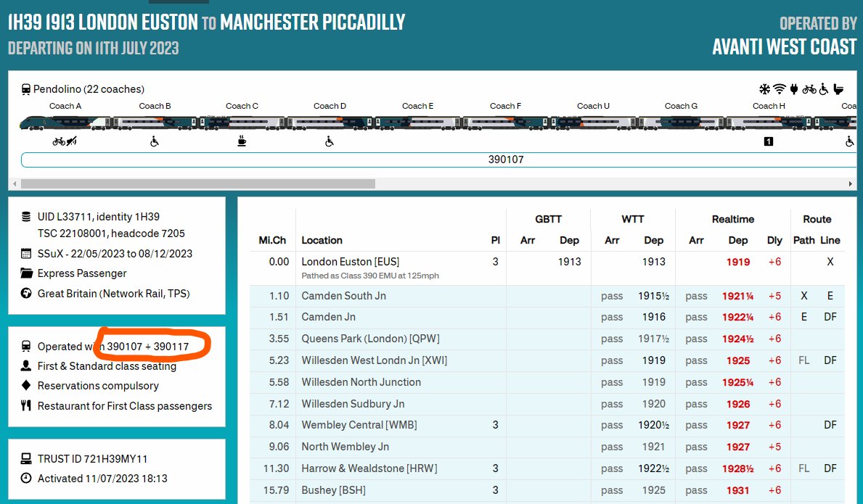Open Harrow & Wealdstone [HRW] location
Image resolution: width=863 pixels, height=504 pixels.
[x=369, y=468]
